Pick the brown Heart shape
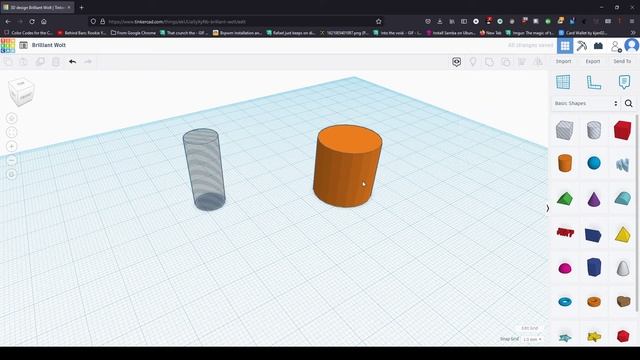Viewport: 640px width, 360px height. point(623,301)
